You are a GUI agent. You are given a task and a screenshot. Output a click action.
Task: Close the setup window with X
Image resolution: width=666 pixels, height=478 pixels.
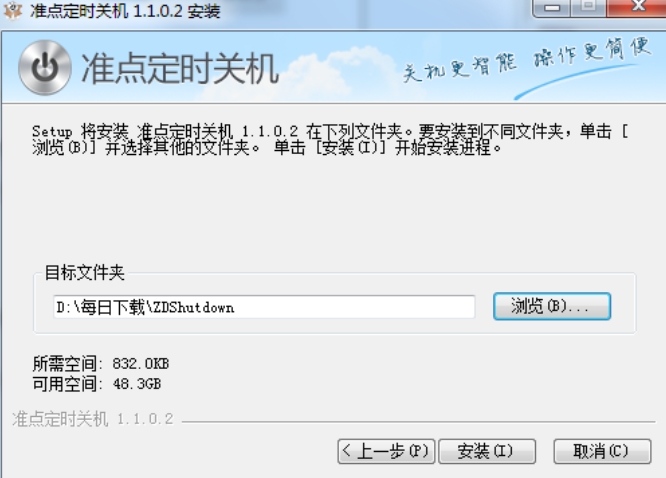coord(636,7)
